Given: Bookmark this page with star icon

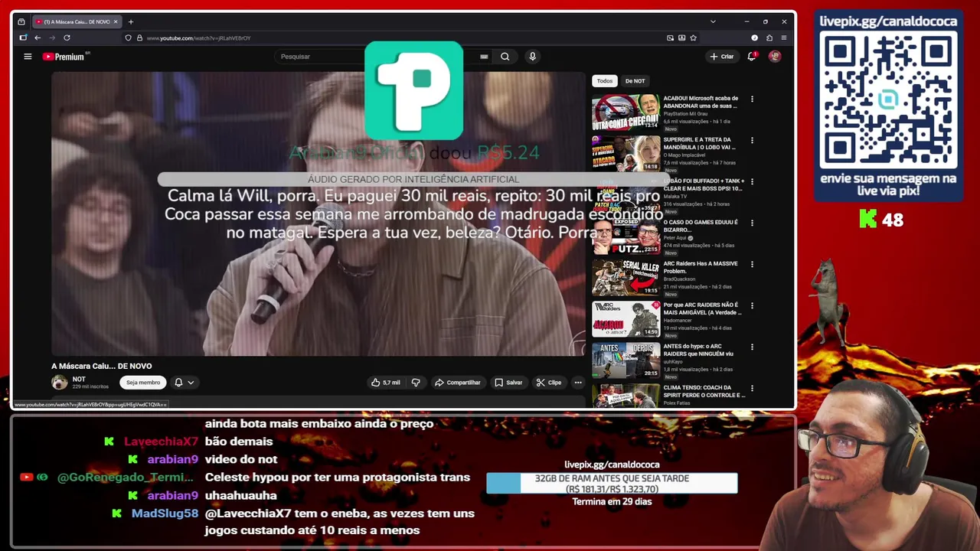Looking at the screenshot, I should coord(694,37).
